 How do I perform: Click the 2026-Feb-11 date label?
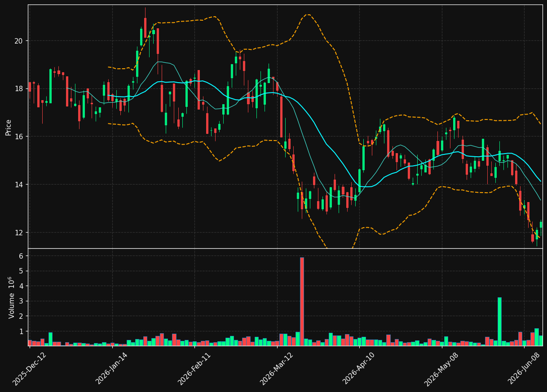tap(194, 369)
